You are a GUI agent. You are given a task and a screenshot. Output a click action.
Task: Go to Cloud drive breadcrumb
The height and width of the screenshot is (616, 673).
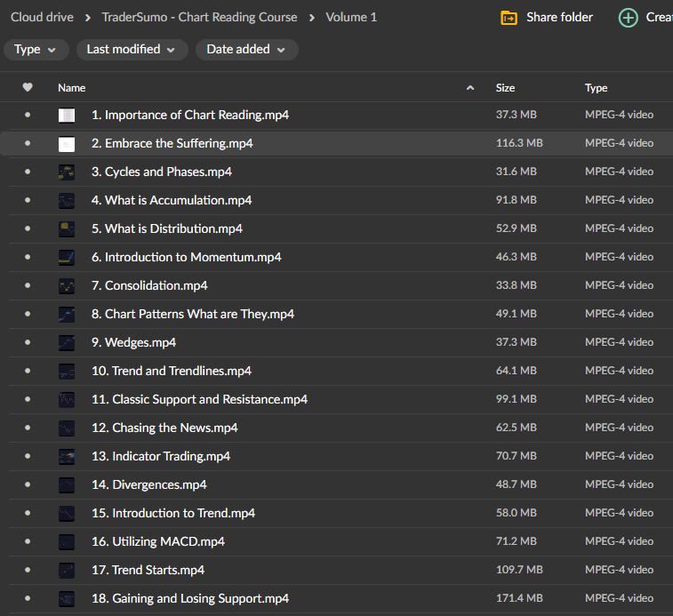tap(42, 17)
